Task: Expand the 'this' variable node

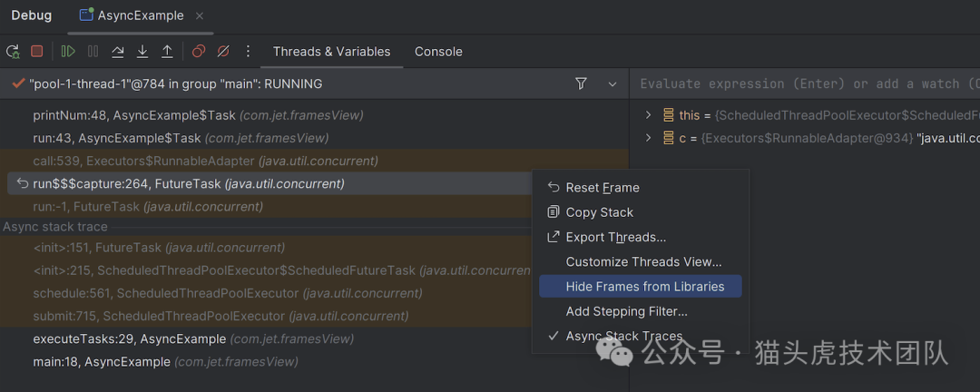Action: tap(648, 115)
